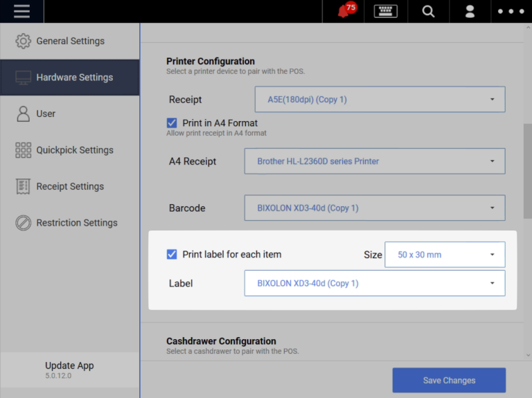The width and height of the screenshot is (532, 398).
Task: Open notifications bell with 75 badge
Action: pos(344,12)
